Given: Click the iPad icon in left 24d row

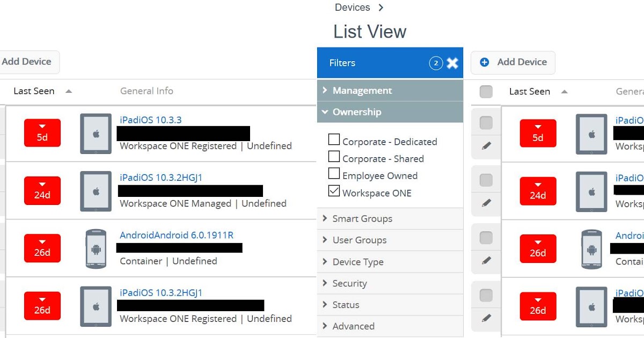Looking at the screenshot, I should click(96, 191).
